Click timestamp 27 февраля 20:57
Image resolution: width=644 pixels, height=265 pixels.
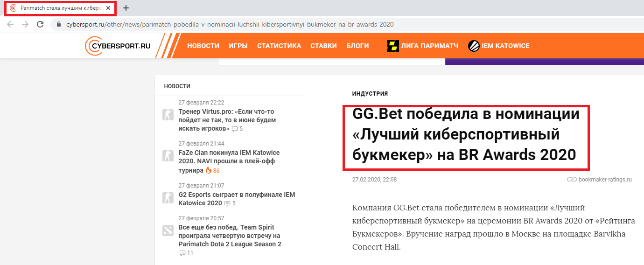click(201, 218)
